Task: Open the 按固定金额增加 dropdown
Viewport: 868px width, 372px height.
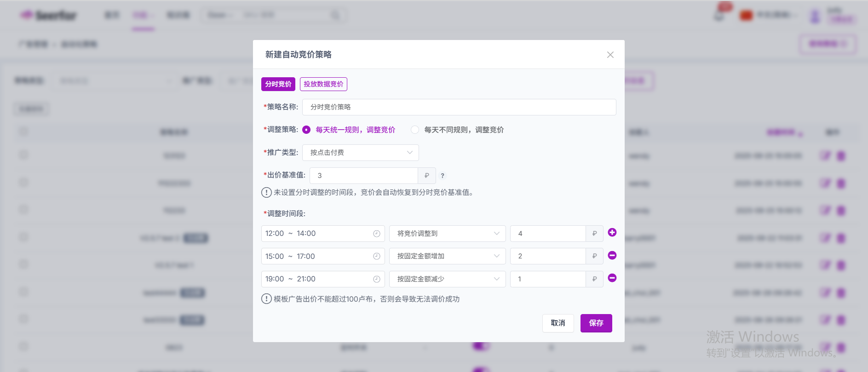Action: pyautogui.click(x=447, y=256)
